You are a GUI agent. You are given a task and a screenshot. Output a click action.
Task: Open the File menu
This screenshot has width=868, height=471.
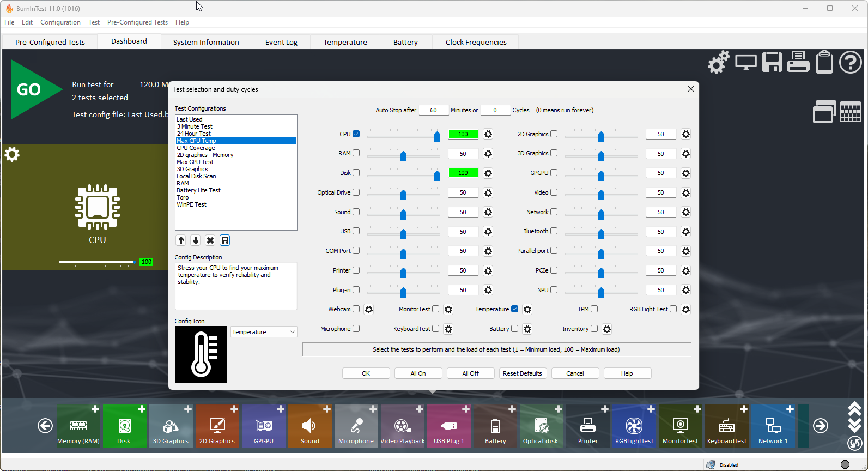click(x=9, y=22)
